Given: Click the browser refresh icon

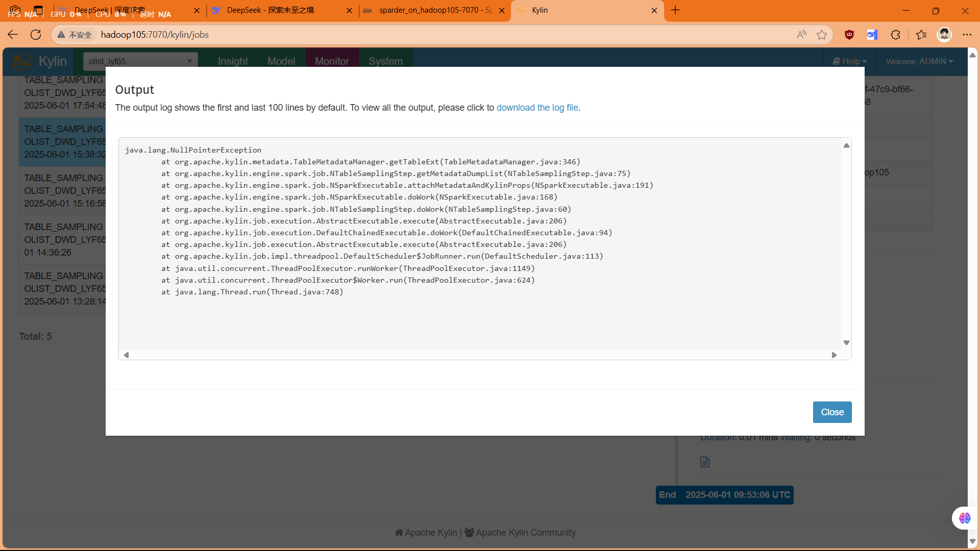Looking at the screenshot, I should 36,35.
